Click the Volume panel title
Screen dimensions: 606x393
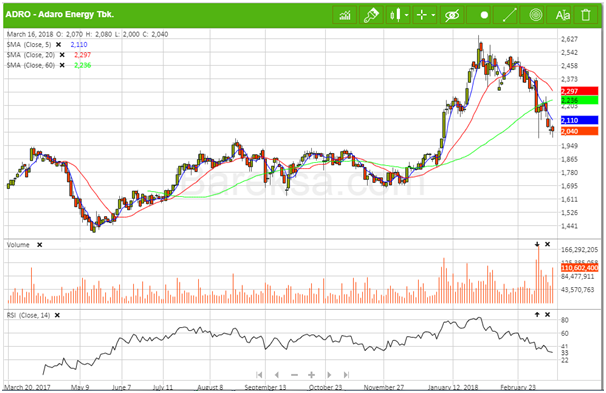point(18,245)
